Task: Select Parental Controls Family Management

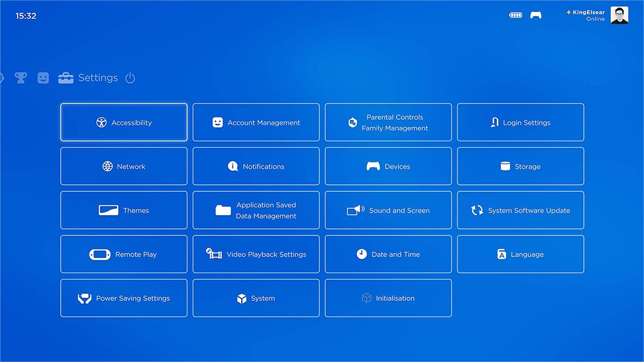Action: 388,122
